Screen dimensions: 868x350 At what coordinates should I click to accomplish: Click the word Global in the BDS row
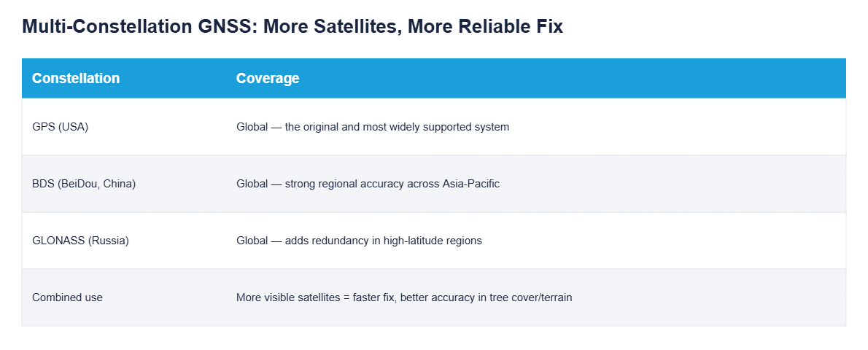(x=252, y=184)
